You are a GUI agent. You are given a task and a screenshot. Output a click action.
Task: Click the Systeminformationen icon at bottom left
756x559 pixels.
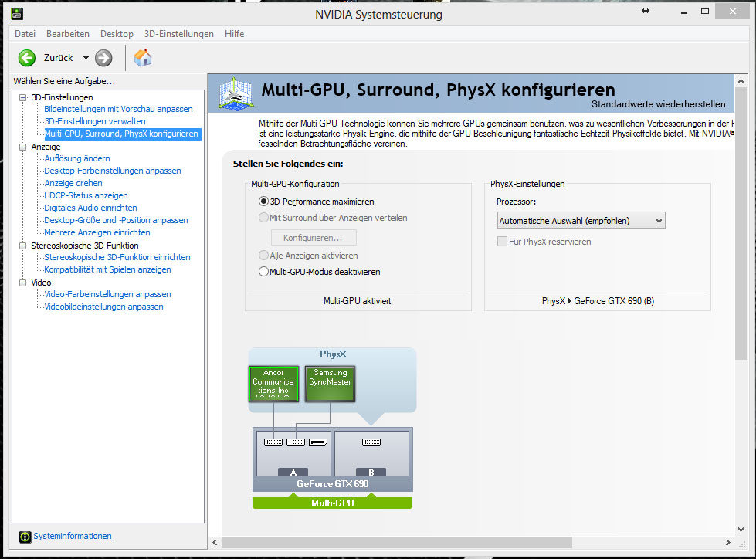pyautogui.click(x=25, y=537)
